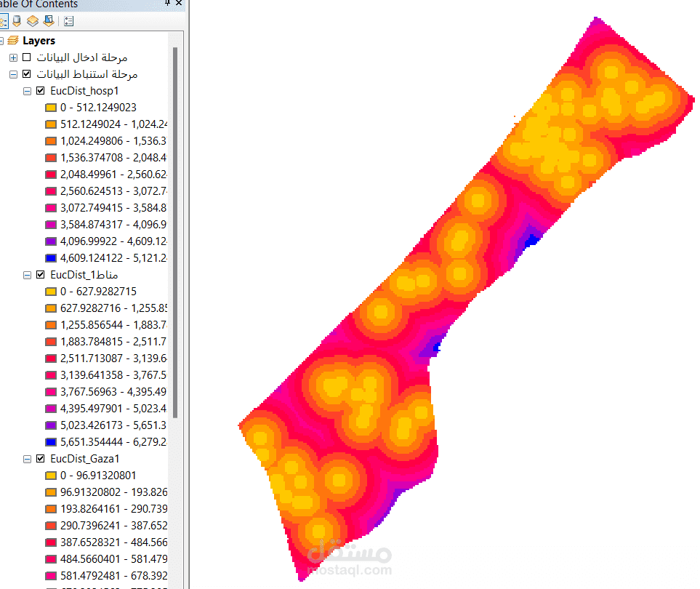Click the blue swatch for 4,609.124122 class

(x=51, y=258)
